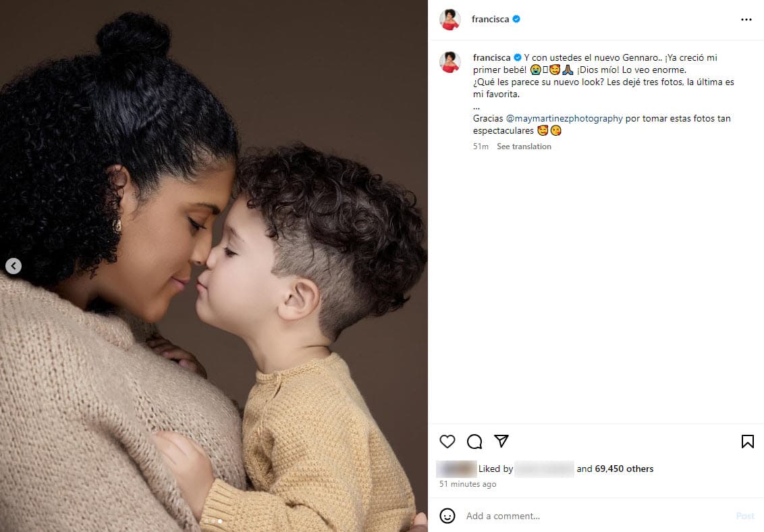Go to the previous photo with the left arrow
The height and width of the screenshot is (532, 764).
click(13, 266)
